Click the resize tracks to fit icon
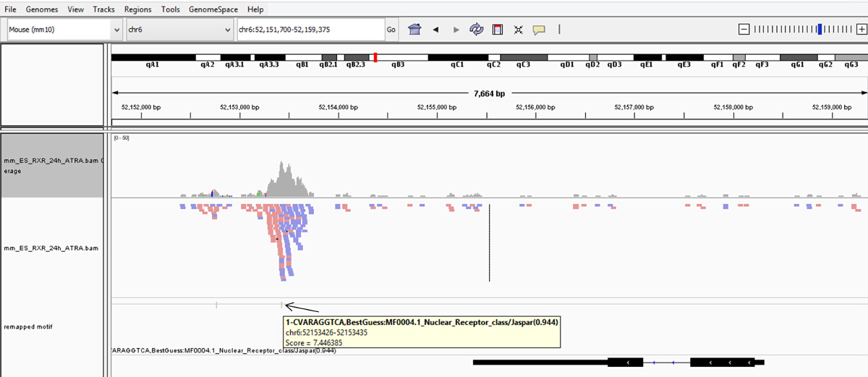 (518, 30)
